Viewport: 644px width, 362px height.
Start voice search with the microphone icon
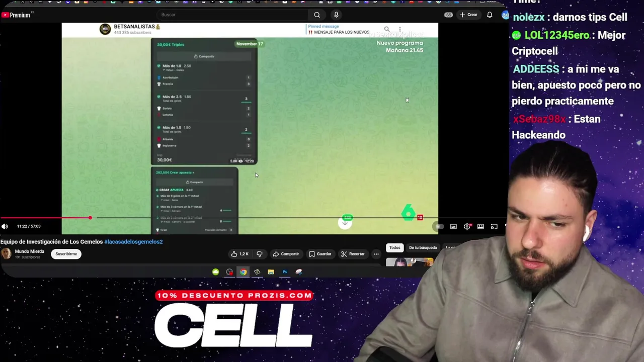pos(336,15)
